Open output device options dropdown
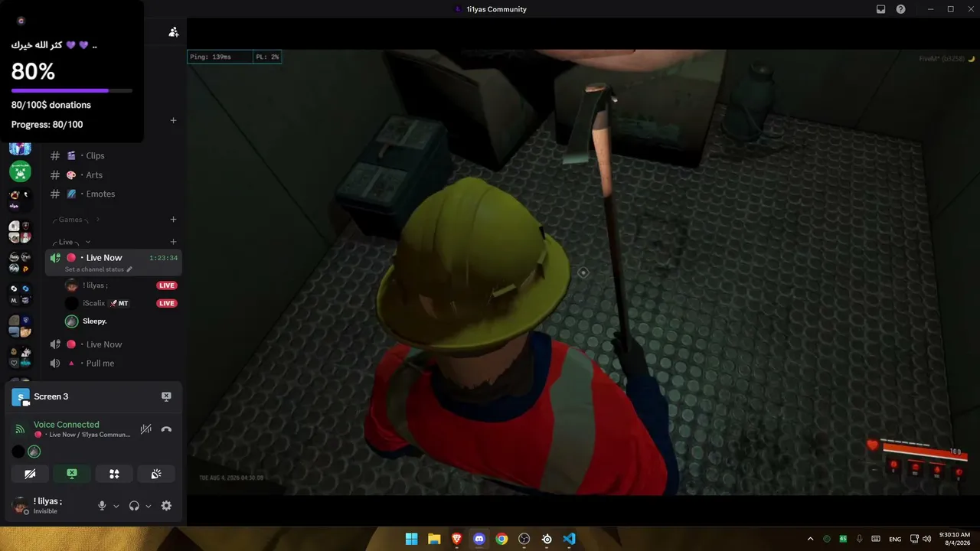Image resolution: width=980 pixels, height=551 pixels. (149, 506)
